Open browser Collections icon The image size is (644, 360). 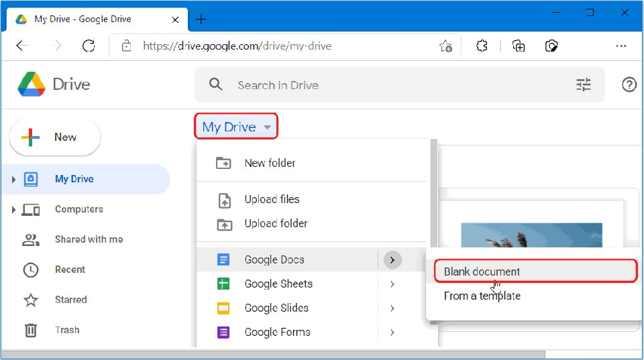pyautogui.click(x=519, y=46)
